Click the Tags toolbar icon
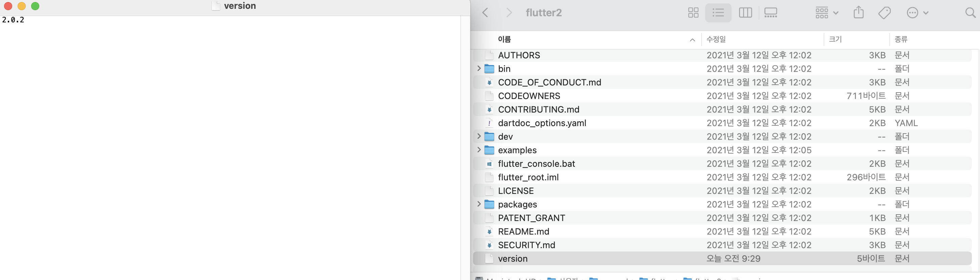Image resolution: width=980 pixels, height=280 pixels. point(885,13)
